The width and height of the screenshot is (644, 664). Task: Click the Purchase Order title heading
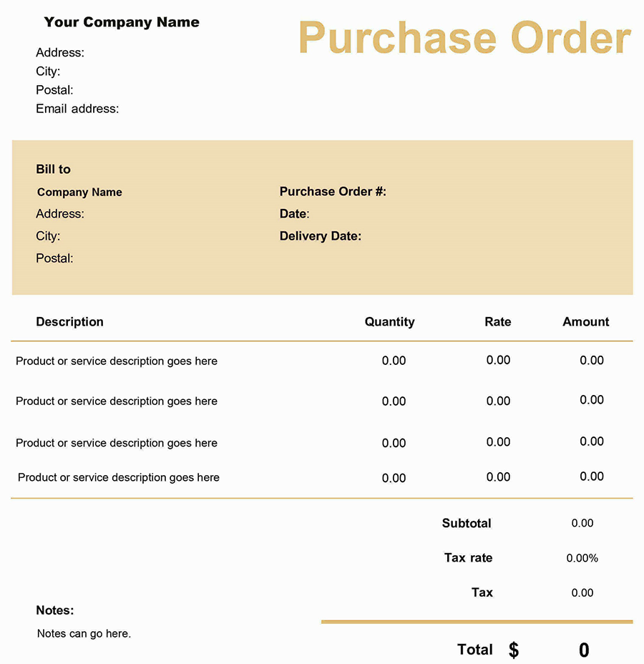tap(464, 38)
